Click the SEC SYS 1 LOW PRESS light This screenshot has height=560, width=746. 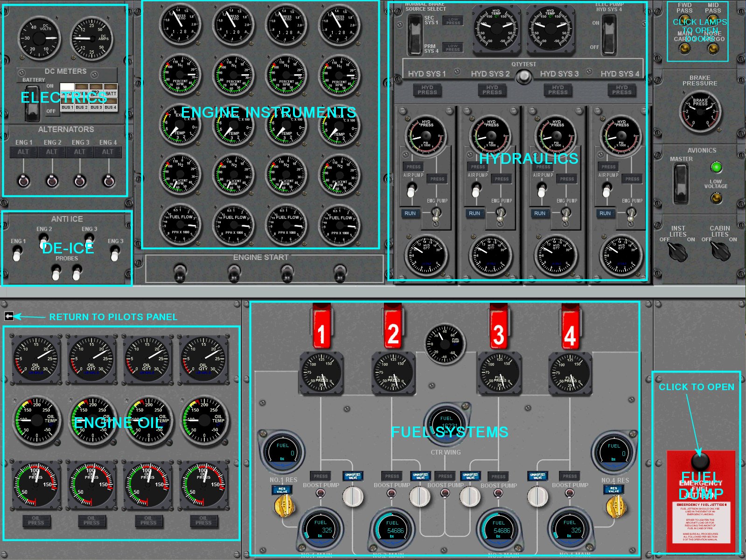[453, 21]
